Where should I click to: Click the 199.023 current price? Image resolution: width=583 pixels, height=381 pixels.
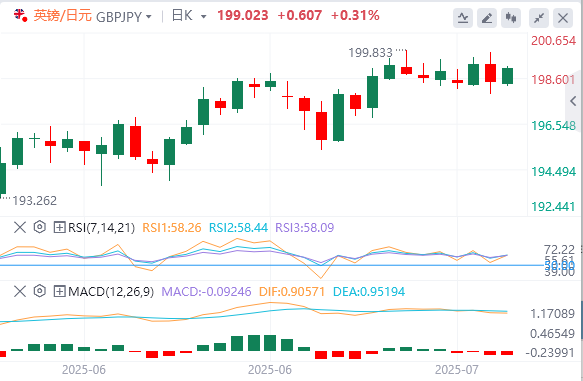[242, 16]
